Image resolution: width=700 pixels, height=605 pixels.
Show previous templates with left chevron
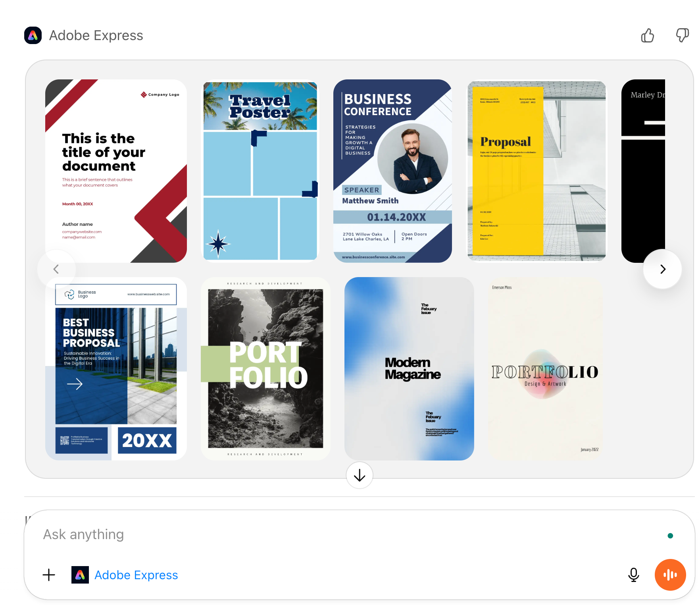(x=56, y=269)
